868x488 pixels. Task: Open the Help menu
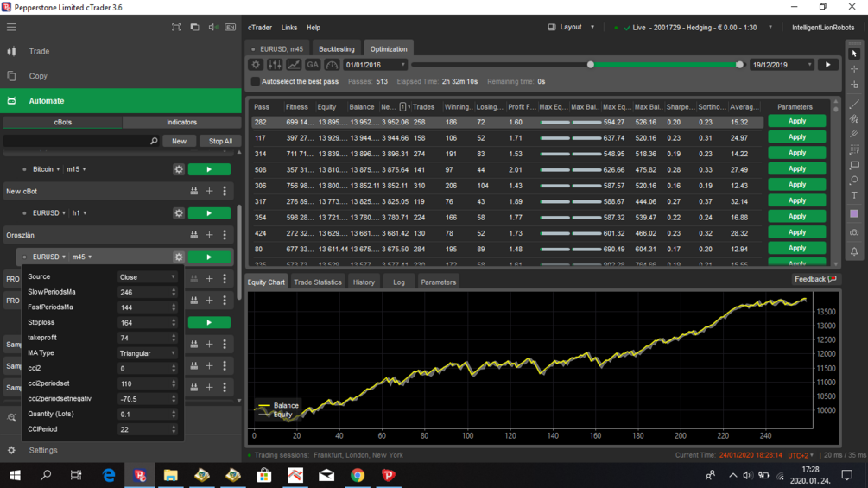pos(314,27)
